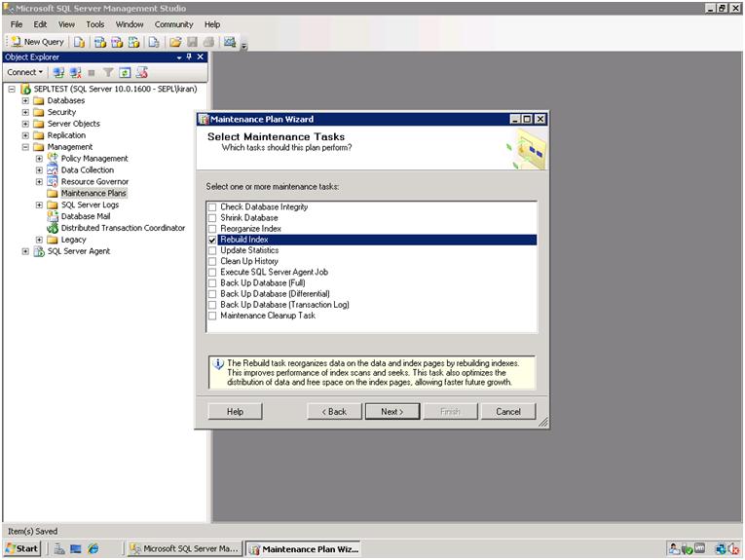745x560 pixels.
Task: Click the Windows Start button
Action: point(21,548)
